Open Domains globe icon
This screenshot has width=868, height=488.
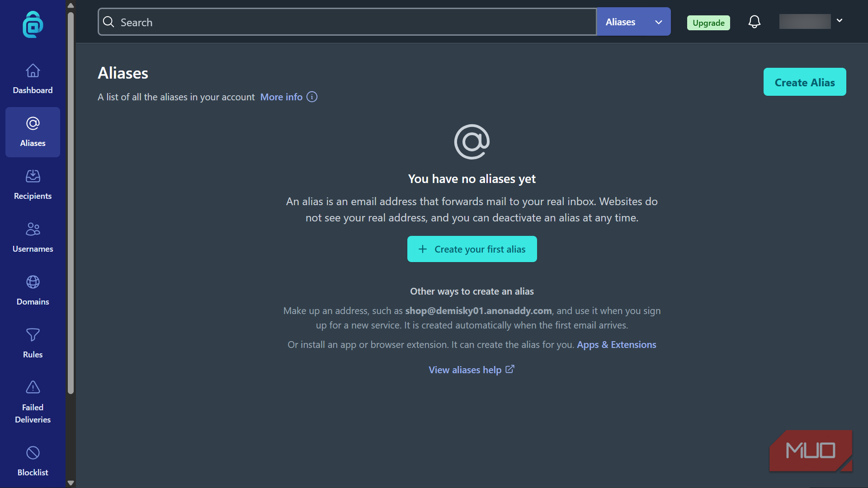pyautogui.click(x=33, y=282)
